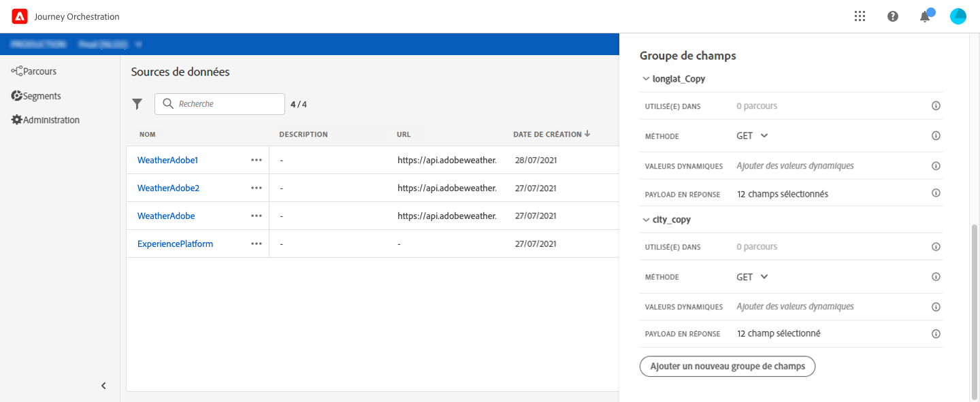
Task: Open the WeatherAdobe2 data source
Action: [x=168, y=188]
